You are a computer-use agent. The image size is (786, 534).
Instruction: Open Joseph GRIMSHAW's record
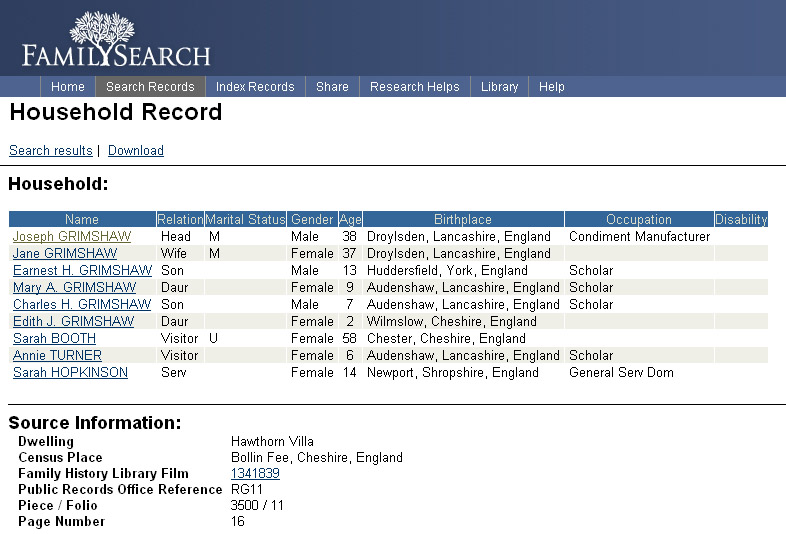tap(72, 237)
